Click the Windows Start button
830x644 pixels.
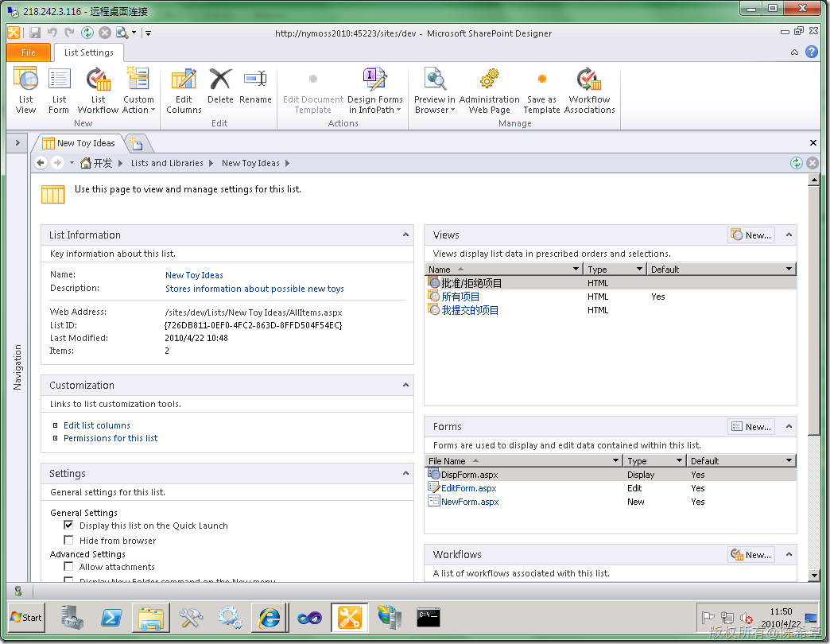pos(26,617)
